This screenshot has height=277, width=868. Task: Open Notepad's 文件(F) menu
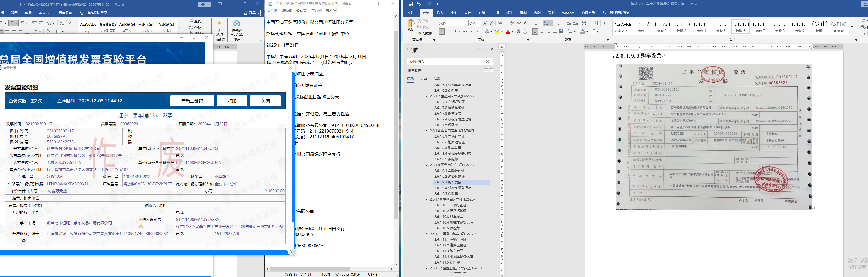click(272, 11)
